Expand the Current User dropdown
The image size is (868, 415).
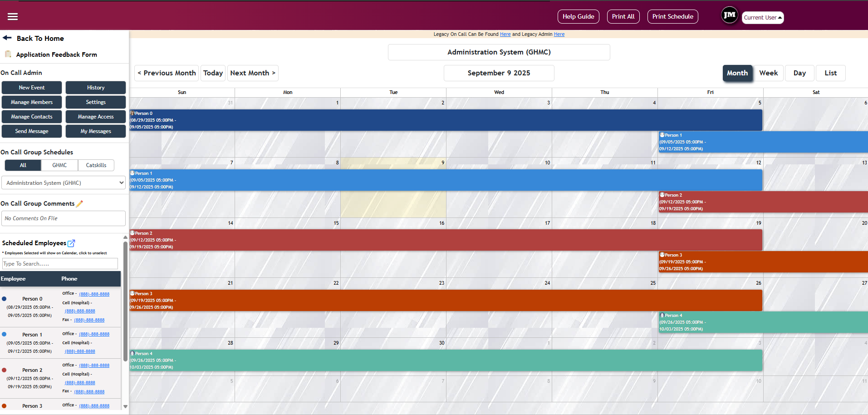(763, 17)
